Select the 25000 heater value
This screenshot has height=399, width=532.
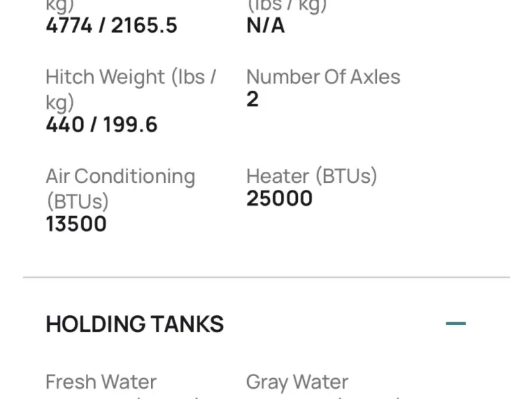coord(279,199)
